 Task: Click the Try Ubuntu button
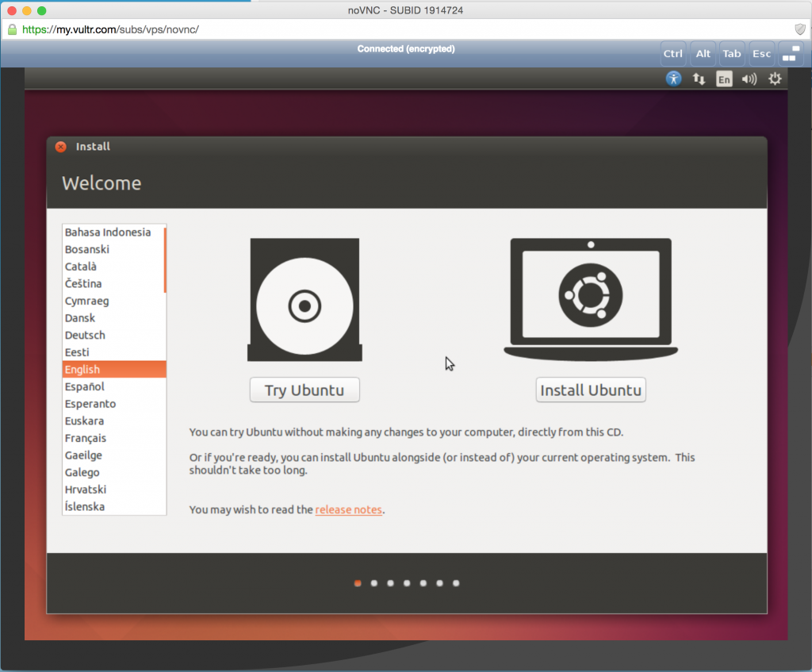point(304,390)
